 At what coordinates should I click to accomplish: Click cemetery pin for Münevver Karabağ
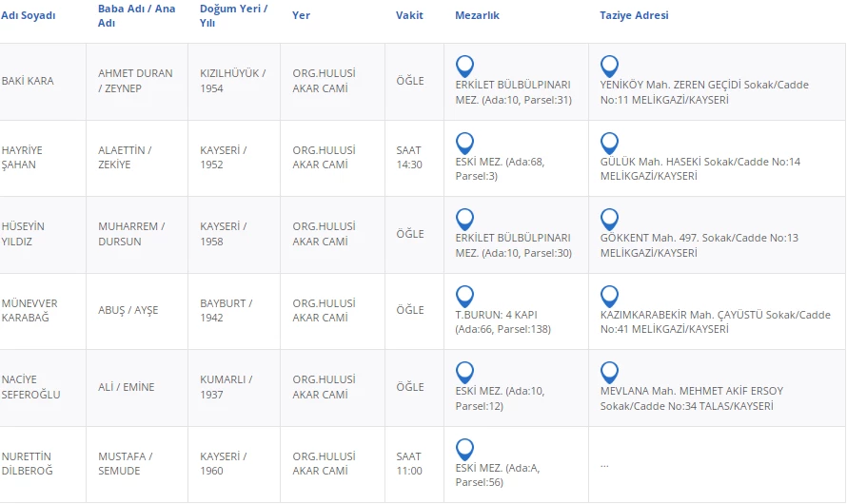[x=464, y=296]
